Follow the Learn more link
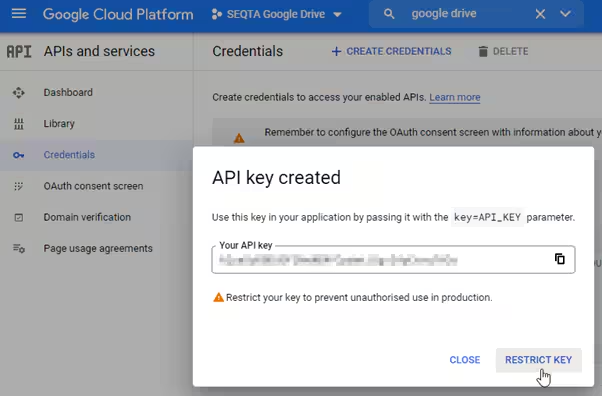Image resolution: width=602 pixels, height=396 pixels. click(x=455, y=97)
